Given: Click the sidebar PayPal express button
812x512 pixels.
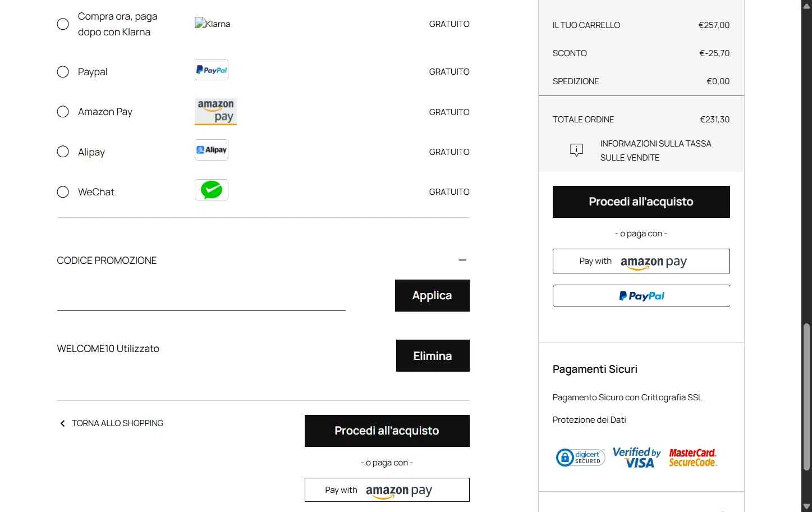Looking at the screenshot, I should (641, 296).
